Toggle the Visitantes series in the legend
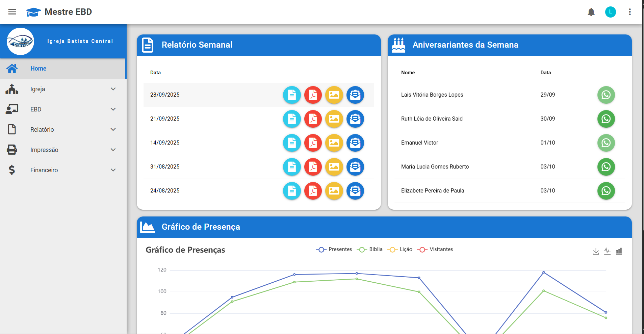The height and width of the screenshot is (334, 644). [x=436, y=249]
